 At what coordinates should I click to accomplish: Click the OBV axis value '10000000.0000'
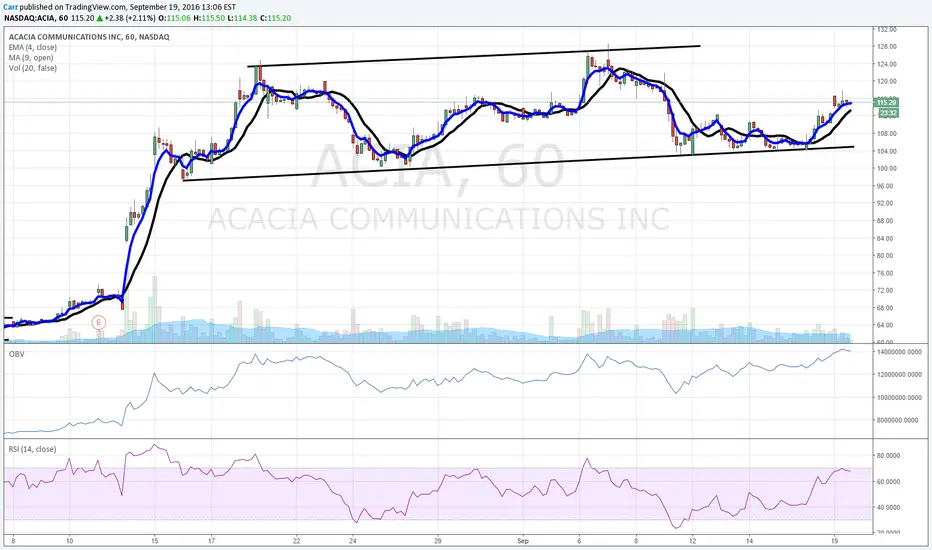tap(899, 397)
